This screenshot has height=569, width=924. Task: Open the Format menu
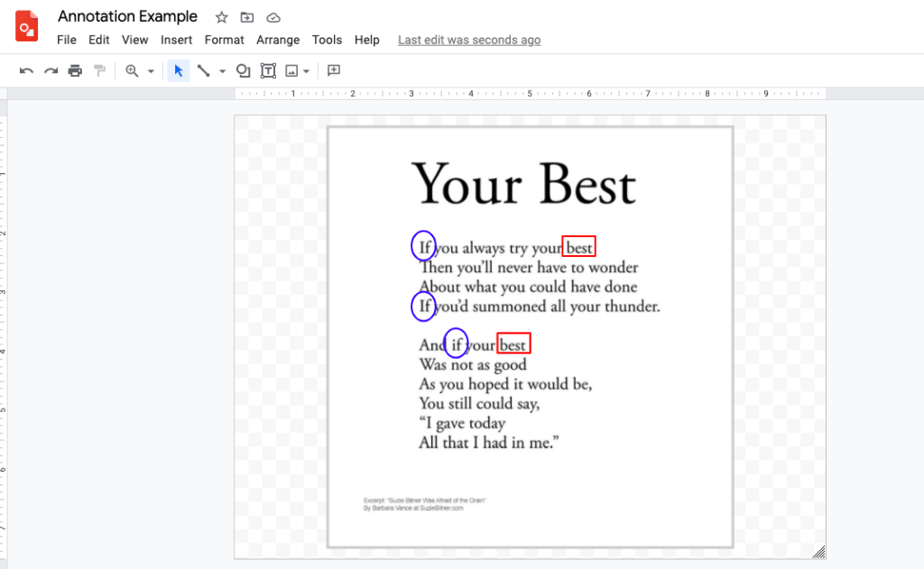(x=224, y=40)
